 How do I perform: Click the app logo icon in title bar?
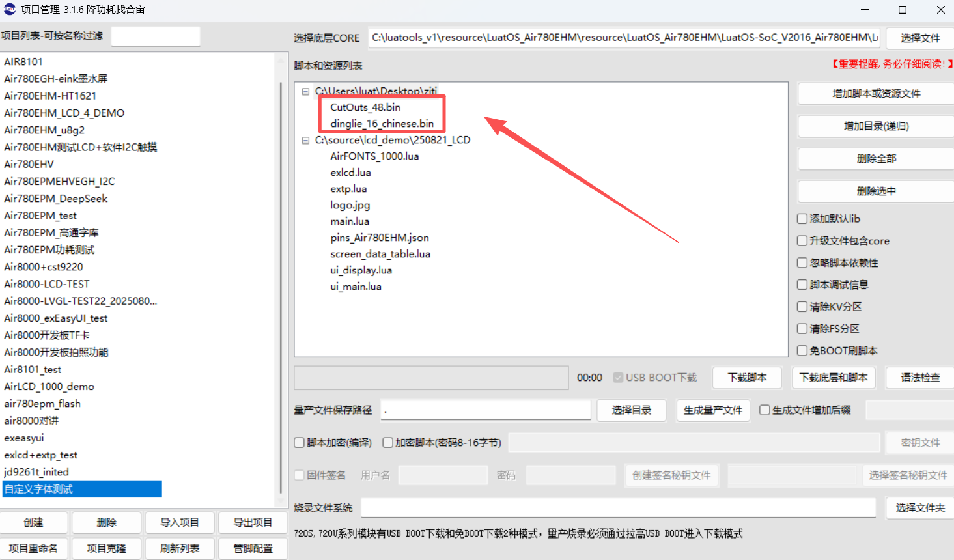click(x=10, y=10)
